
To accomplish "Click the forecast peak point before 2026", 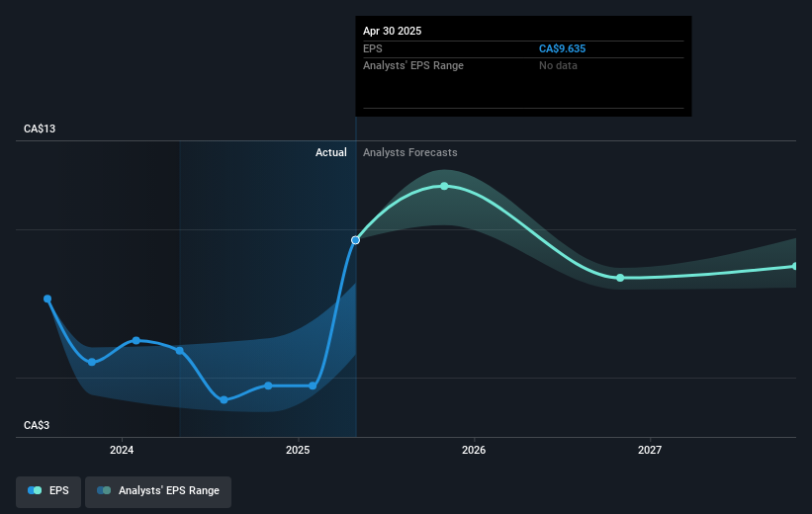I will pos(444,186).
